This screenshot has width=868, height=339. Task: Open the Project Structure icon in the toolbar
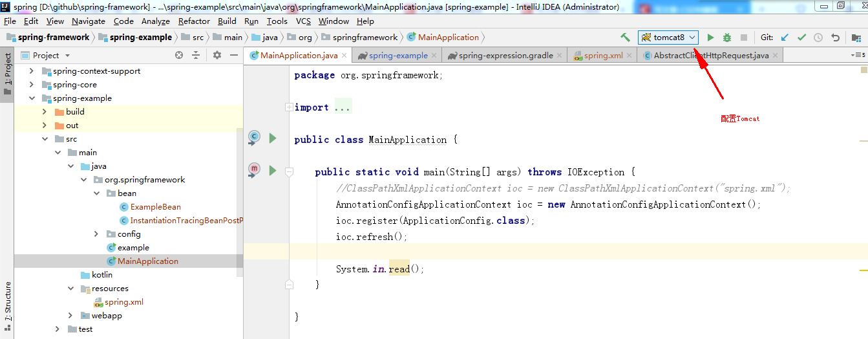point(856,38)
